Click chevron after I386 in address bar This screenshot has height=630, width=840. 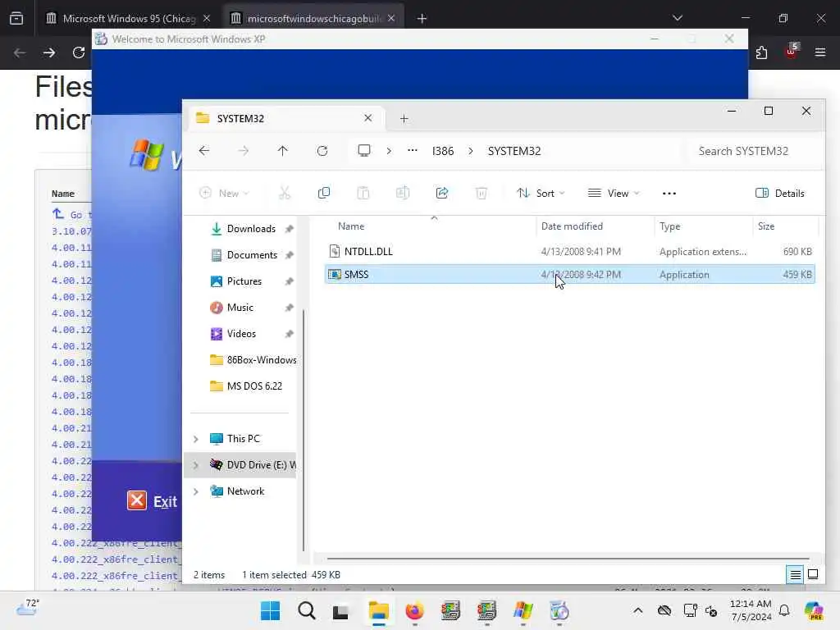coord(470,152)
